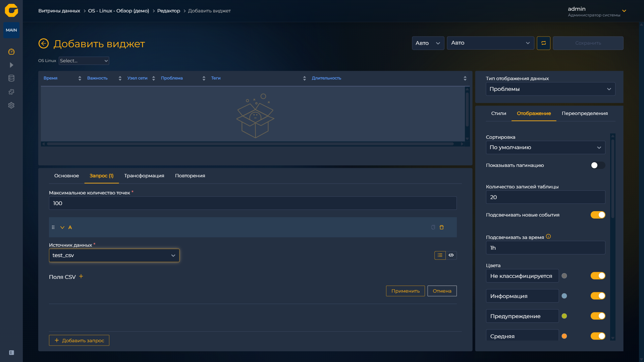This screenshot has width=644, height=362.
Task: Switch to Стили tab
Action: (499, 113)
